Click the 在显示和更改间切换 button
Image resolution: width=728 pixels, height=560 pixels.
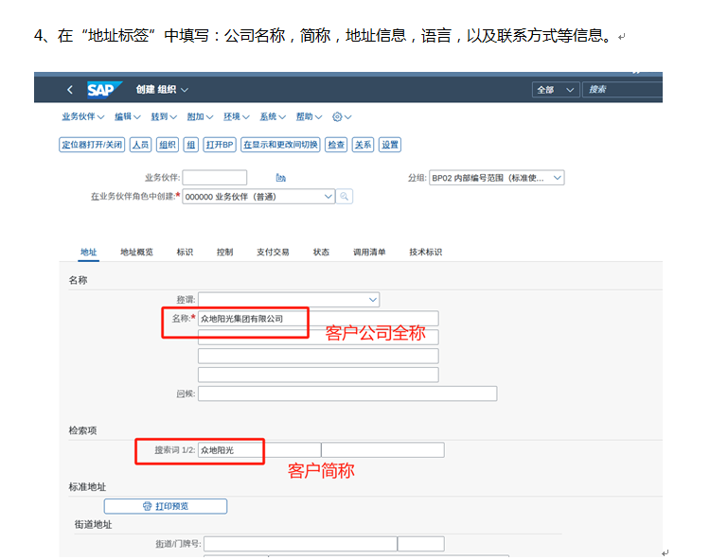(x=279, y=145)
